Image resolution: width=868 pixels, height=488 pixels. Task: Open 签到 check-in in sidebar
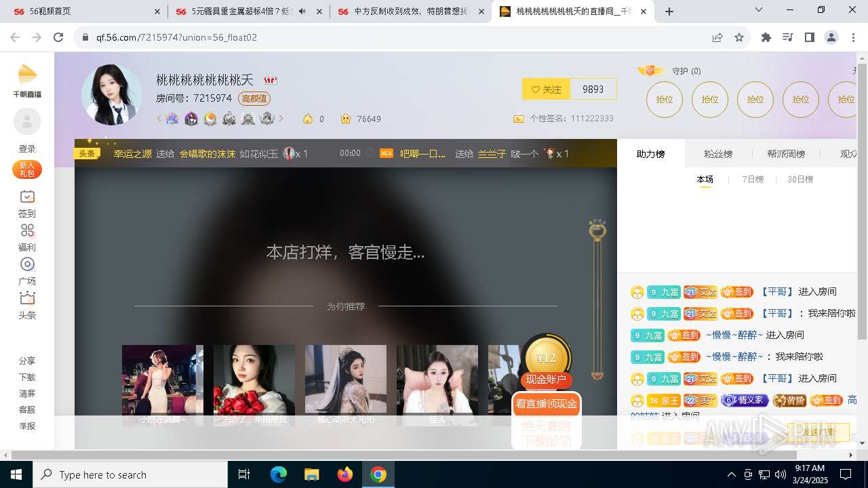click(x=27, y=203)
